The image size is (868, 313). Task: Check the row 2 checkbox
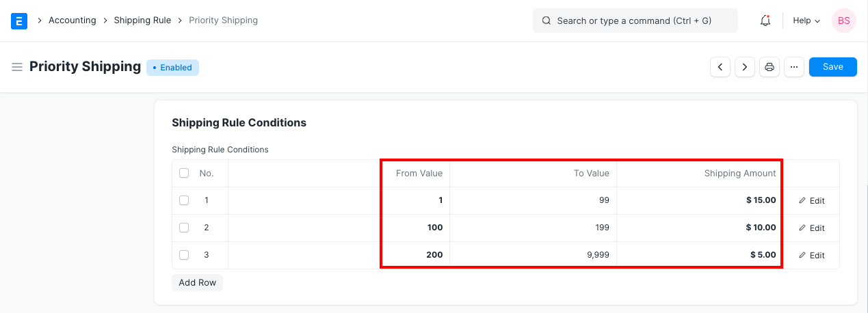(x=184, y=228)
